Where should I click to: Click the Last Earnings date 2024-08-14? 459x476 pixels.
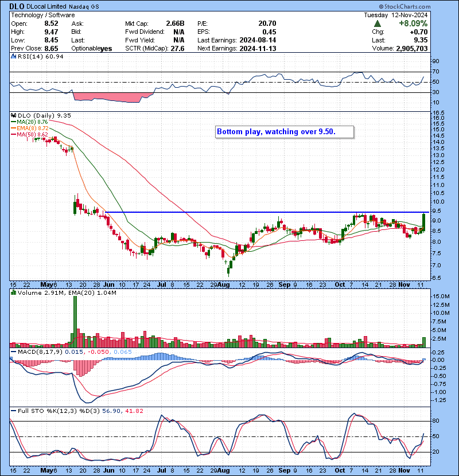tap(258, 40)
